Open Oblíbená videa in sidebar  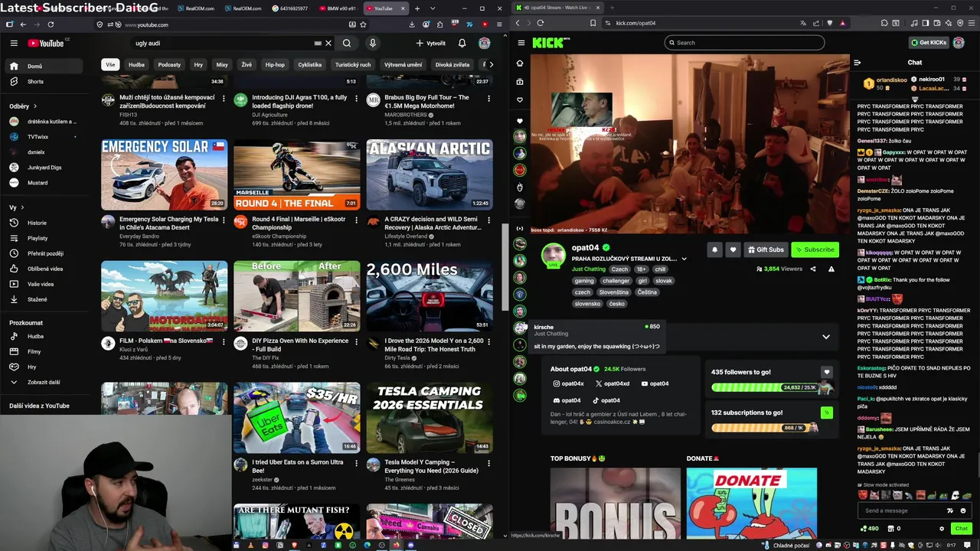44,269
